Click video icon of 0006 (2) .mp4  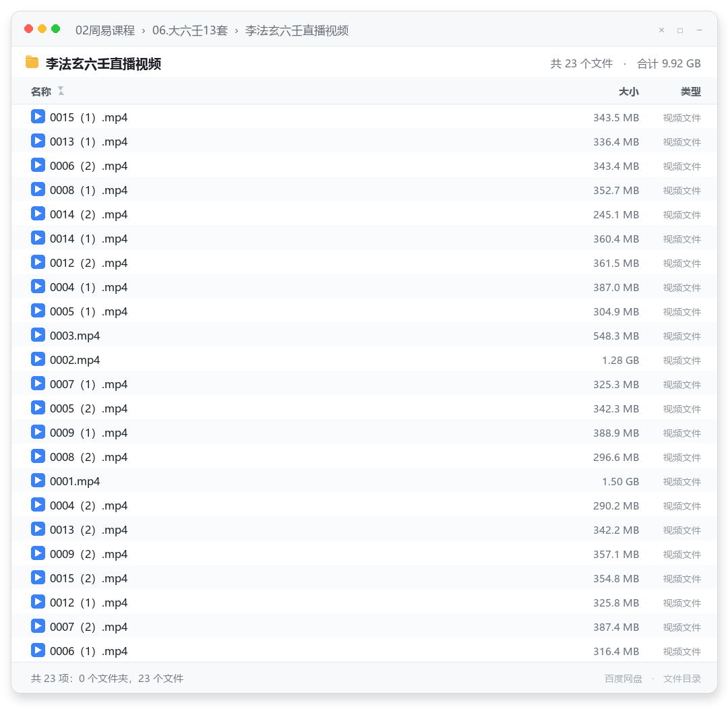coord(38,165)
